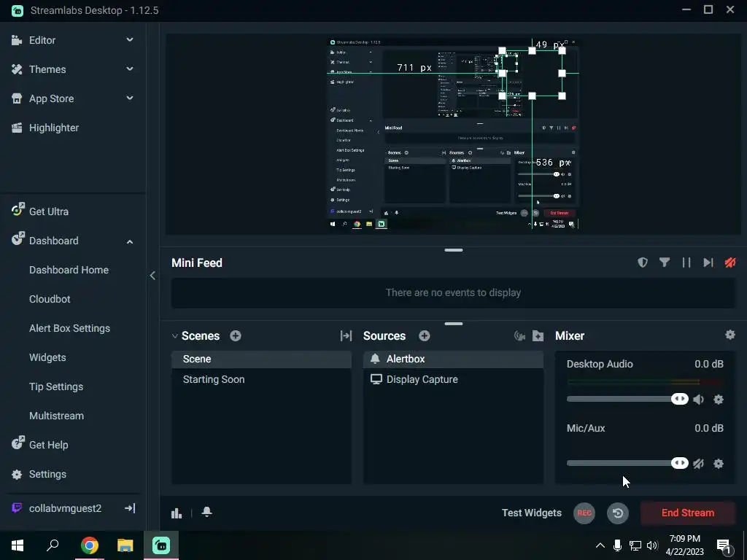
Task: Open Alert Box Settings
Action: click(x=69, y=328)
